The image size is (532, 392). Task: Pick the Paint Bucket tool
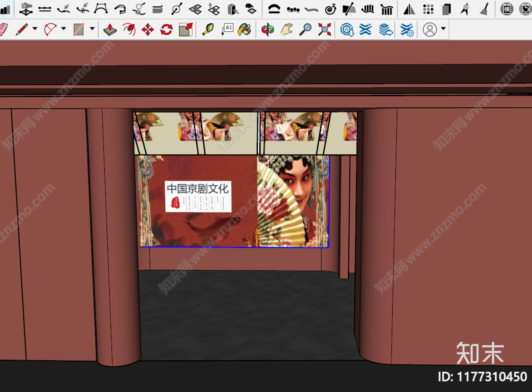click(245, 29)
